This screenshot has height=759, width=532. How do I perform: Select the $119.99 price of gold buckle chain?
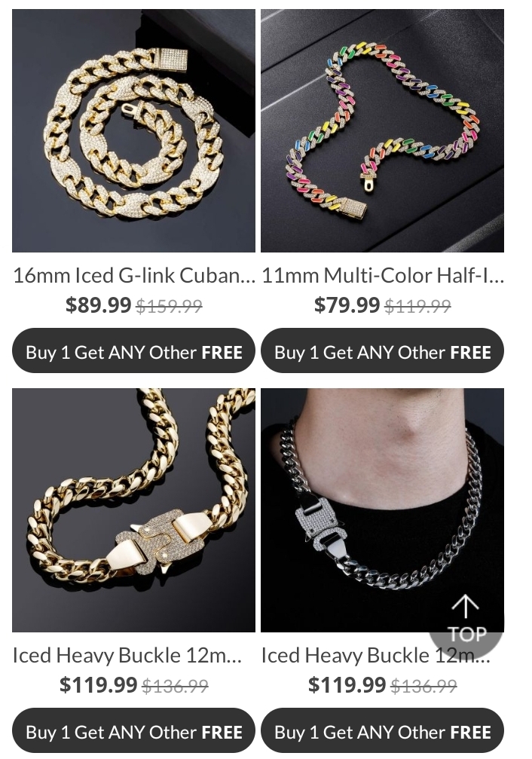[98, 684]
